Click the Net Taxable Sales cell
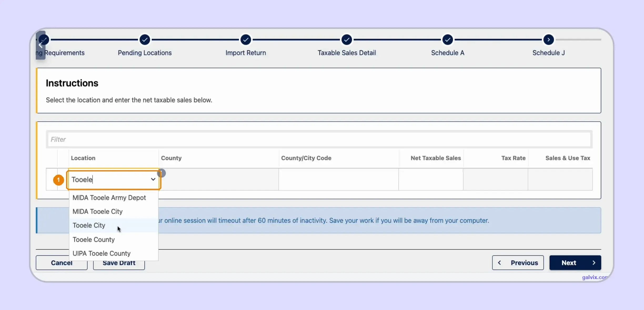644x310 pixels. 431,179
